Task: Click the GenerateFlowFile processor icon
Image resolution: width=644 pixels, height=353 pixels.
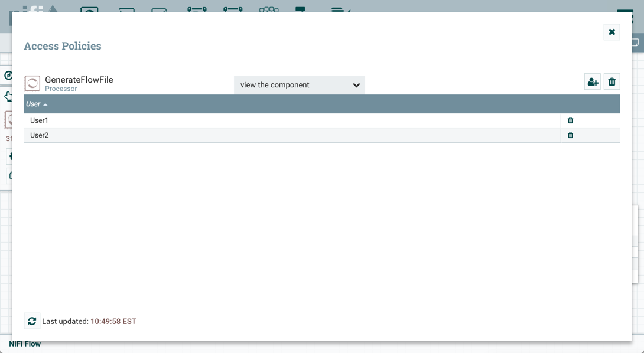Action: (32, 83)
